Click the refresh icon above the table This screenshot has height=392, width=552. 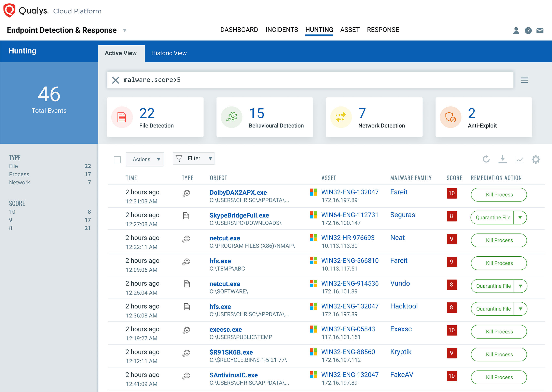(486, 159)
